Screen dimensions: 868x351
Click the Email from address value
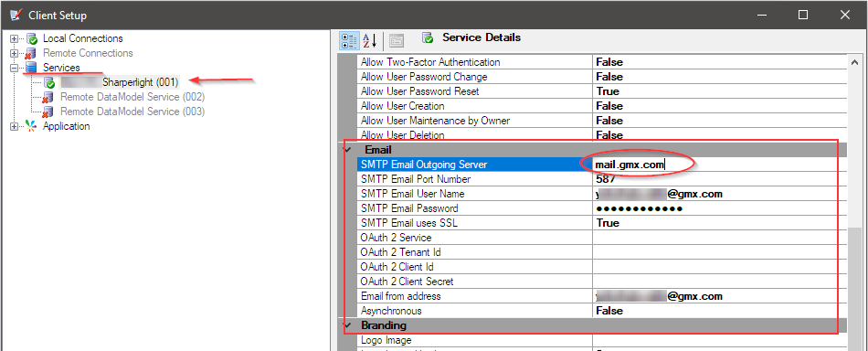[720, 296]
